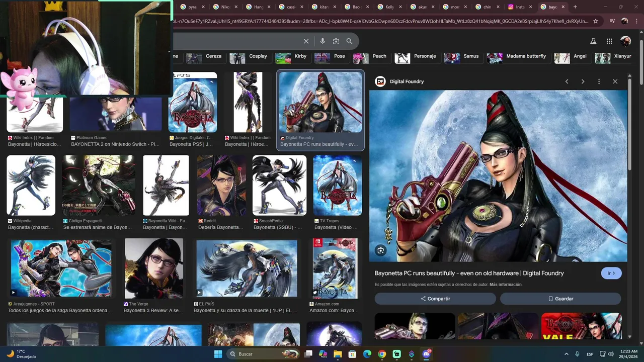
Task: Select the SmashPedia Bayonetta (SSBU) thumbnail
Action: point(279,185)
